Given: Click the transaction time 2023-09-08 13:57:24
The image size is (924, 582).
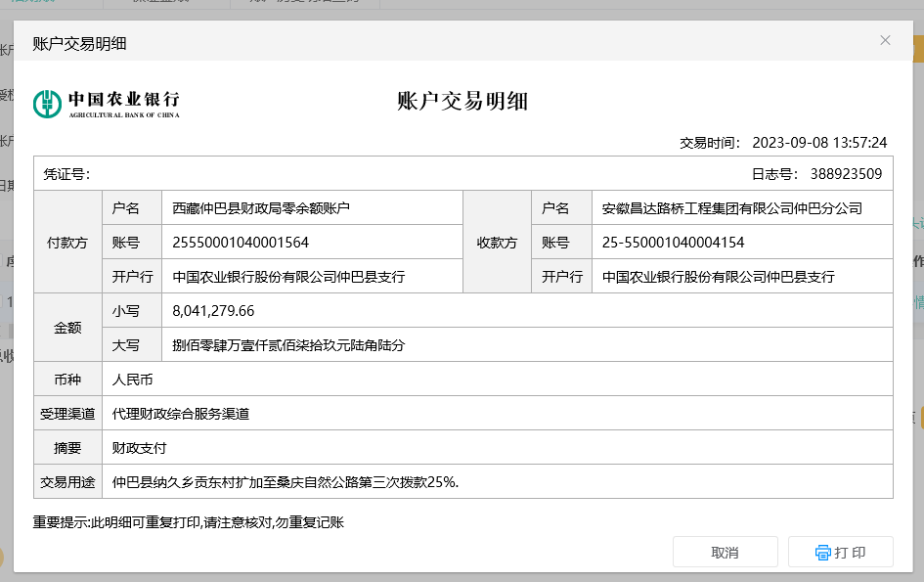Looking at the screenshot, I should tap(819, 143).
